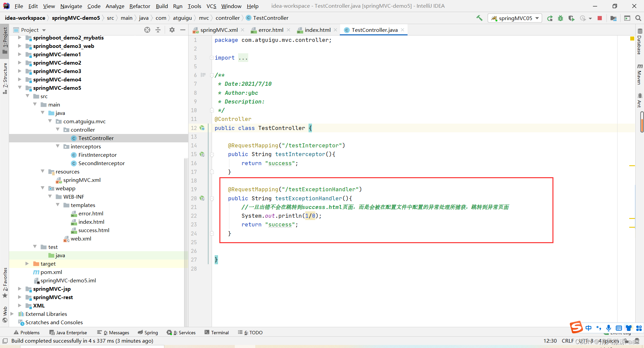644x348 pixels.
Task: Open the Analyze menu
Action: [x=115, y=6]
